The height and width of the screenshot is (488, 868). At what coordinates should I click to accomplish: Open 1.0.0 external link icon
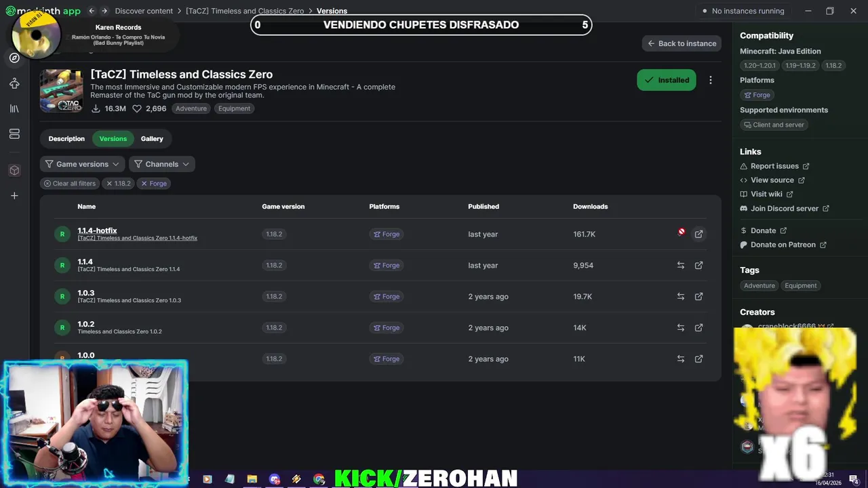click(698, 359)
